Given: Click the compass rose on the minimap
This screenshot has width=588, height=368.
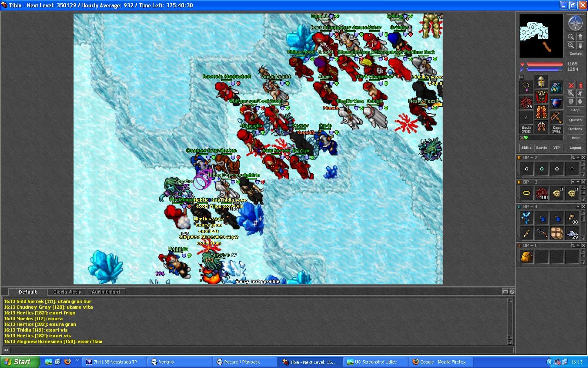Looking at the screenshot, I should click(576, 23).
